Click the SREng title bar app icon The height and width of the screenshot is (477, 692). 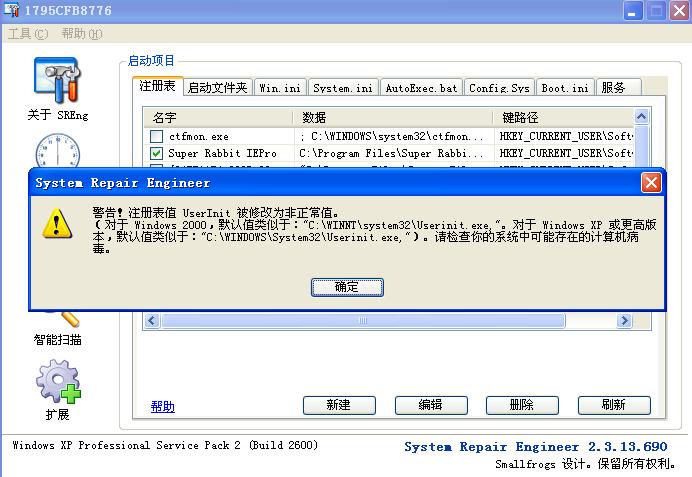11,10
